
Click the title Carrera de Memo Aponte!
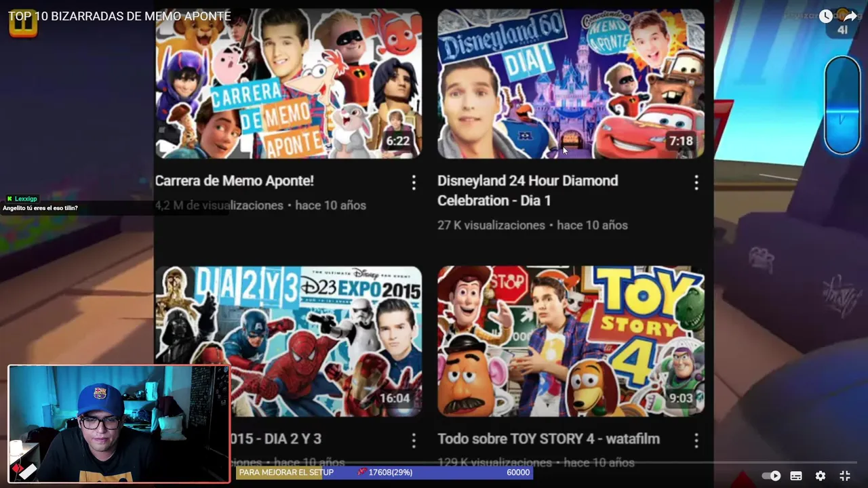[x=234, y=181]
